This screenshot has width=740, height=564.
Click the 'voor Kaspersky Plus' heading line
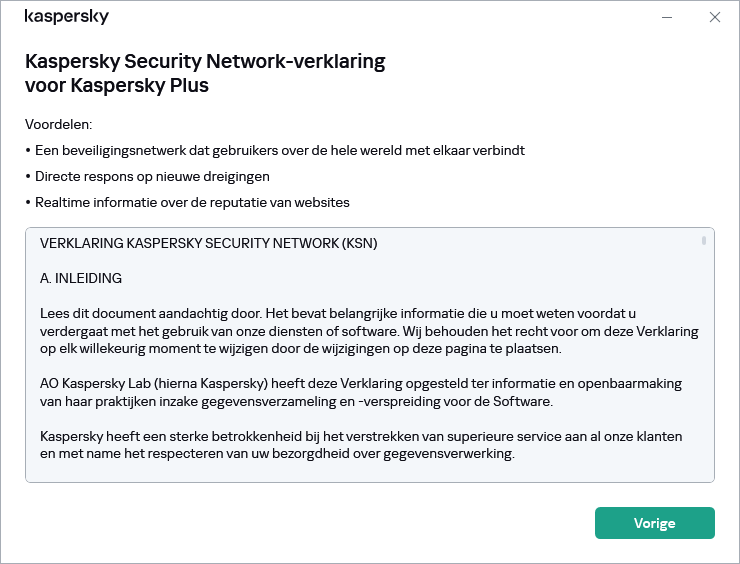pos(117,85)
